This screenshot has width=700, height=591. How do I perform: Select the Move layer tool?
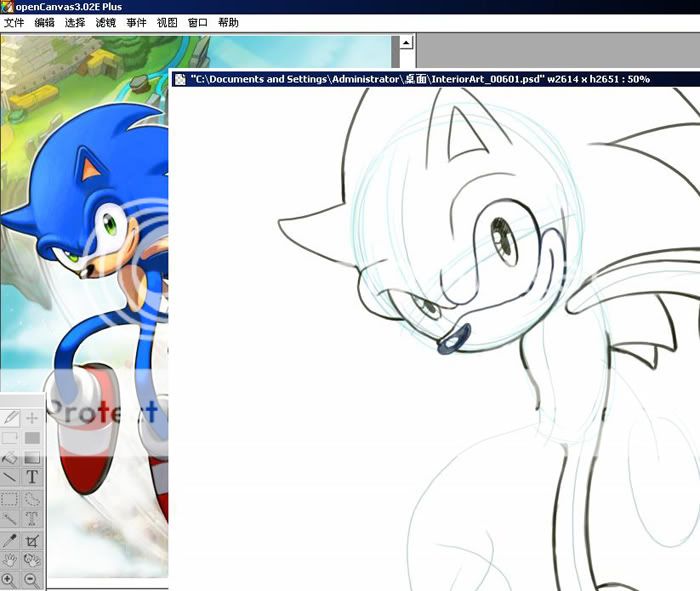[x=32, y=417]
